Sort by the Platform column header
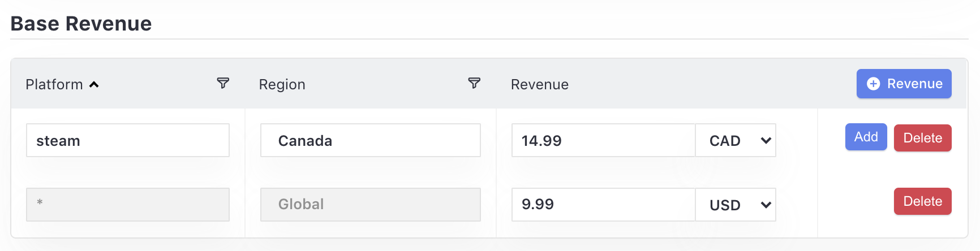Image resolution: width=980 pixels, height=251 pixels. click(x=54, y=84)
